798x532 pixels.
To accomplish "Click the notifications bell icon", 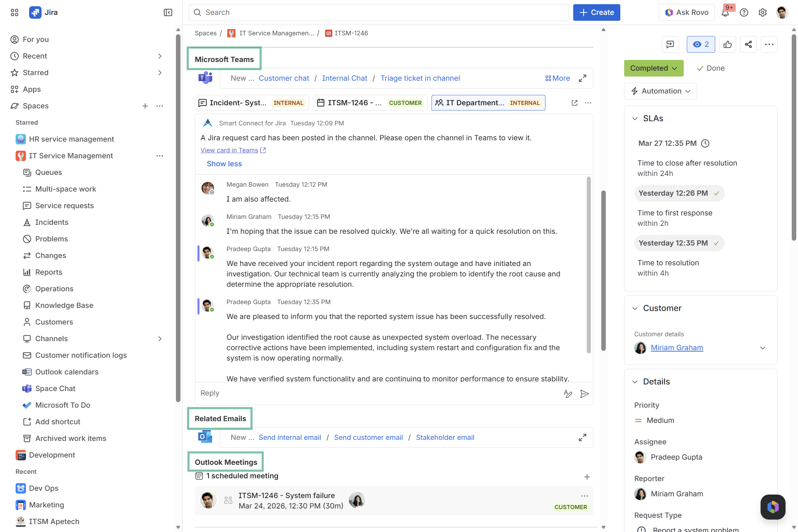I will [725, 13].
